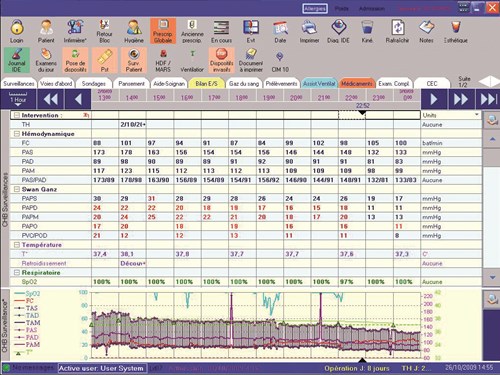500x375 pixels.
Task: Click the PAS/PAD 173/89 cell
Action: (104, 180)
